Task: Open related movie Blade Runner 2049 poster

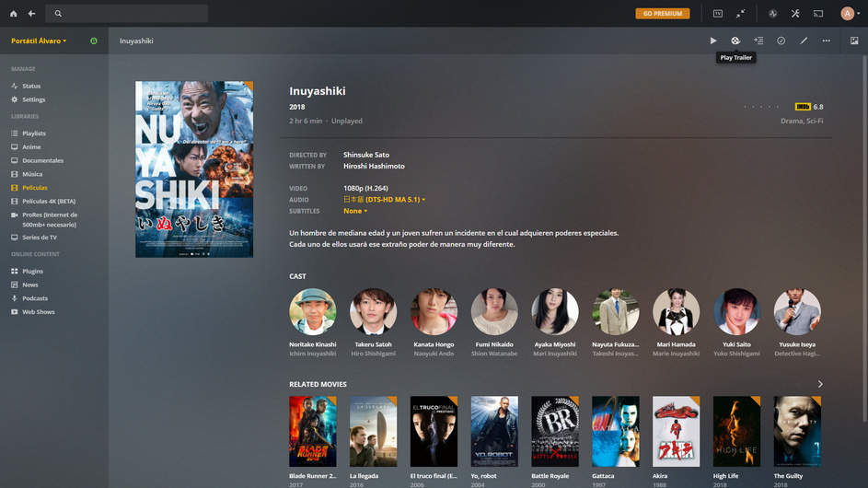Action: (312, 431)
